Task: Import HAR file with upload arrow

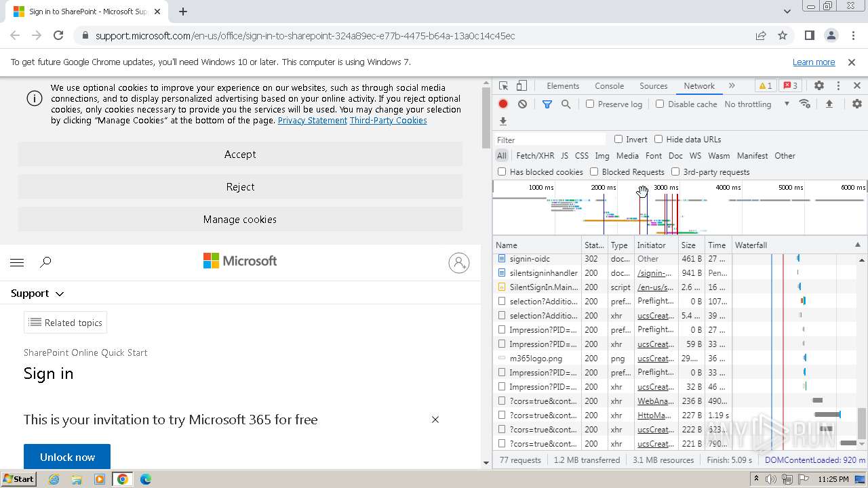Action: (829, 104)
